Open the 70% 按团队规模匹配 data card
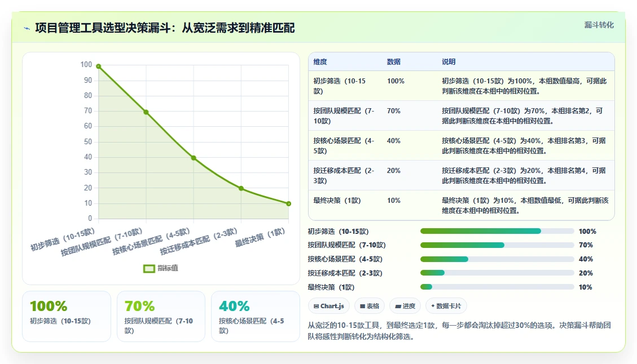 pos(161,316)
